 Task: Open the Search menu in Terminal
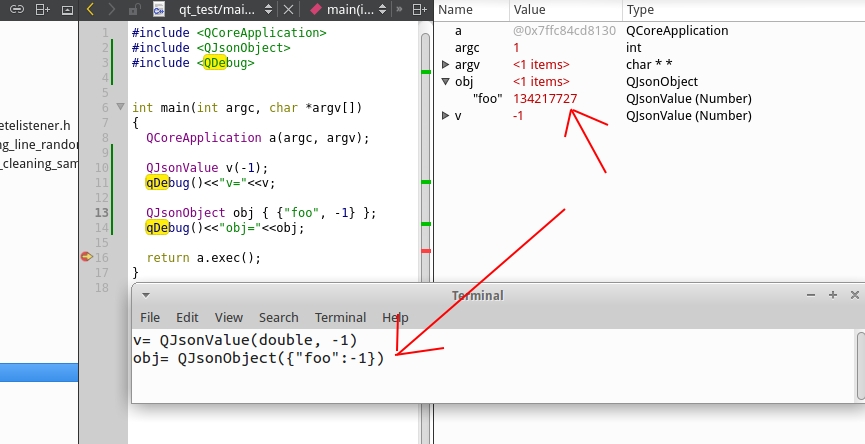tap(278, 317)
